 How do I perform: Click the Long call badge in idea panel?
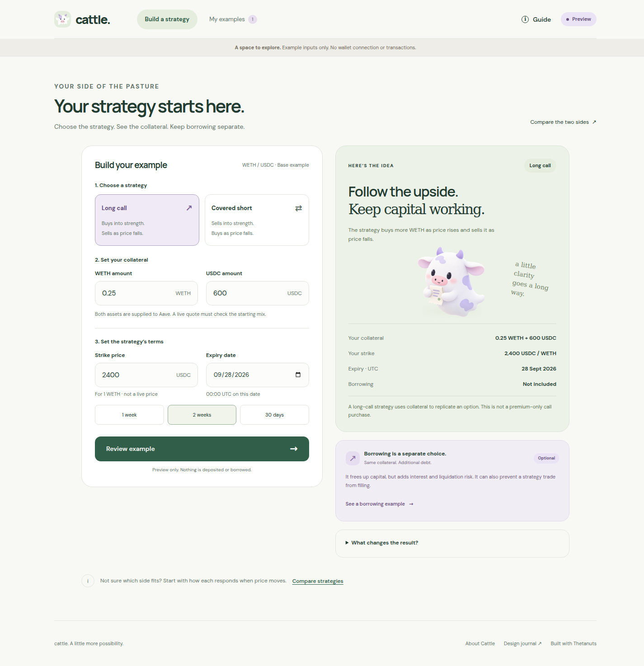coord(540,165)
